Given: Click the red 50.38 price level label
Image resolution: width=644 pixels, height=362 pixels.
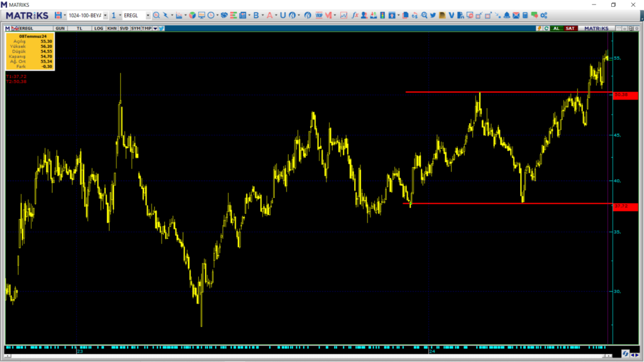Looking at the screenshot, I should pyautogui.click(x=624, y=95).
